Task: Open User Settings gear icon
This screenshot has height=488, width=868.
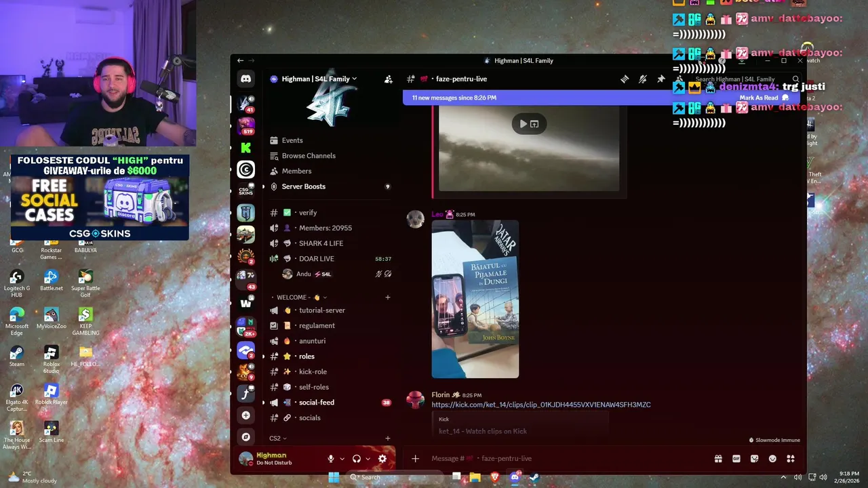Action: [x=382, y=459]
